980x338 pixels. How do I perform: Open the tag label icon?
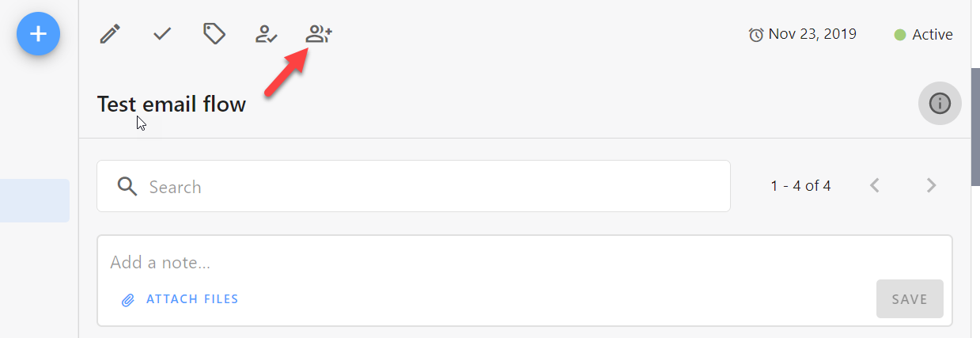(214, 34)
